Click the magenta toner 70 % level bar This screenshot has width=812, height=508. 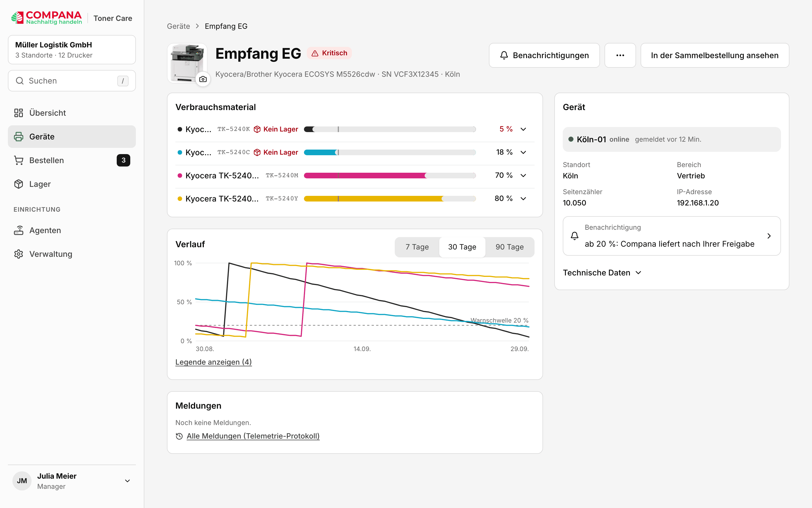click(x=390, y=175)
